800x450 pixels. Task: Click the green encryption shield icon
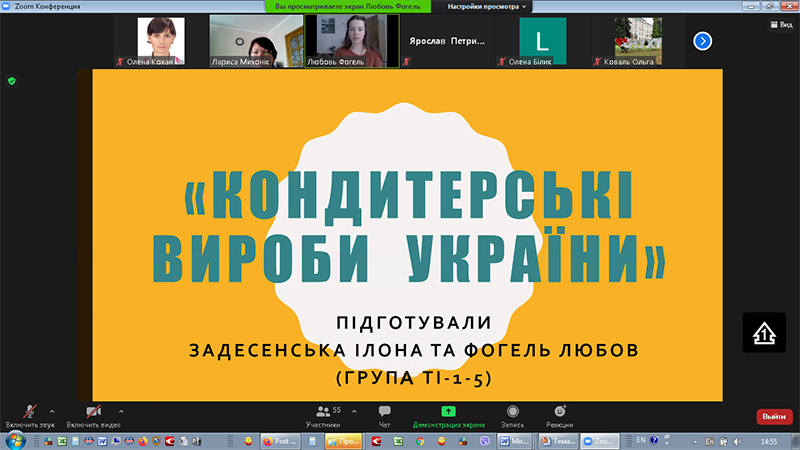12,81
